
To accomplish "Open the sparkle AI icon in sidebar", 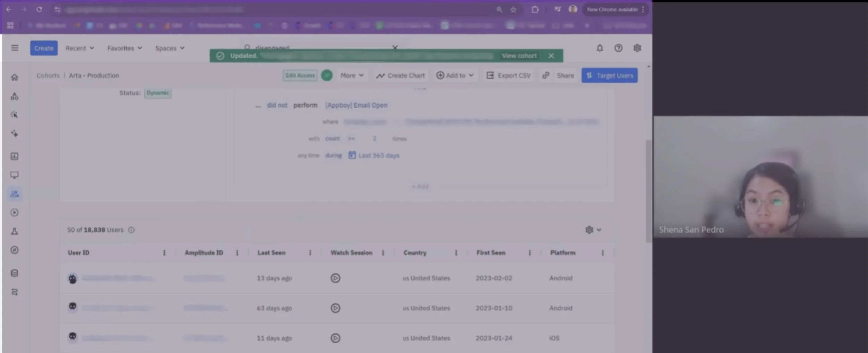I will coord(15,133).
